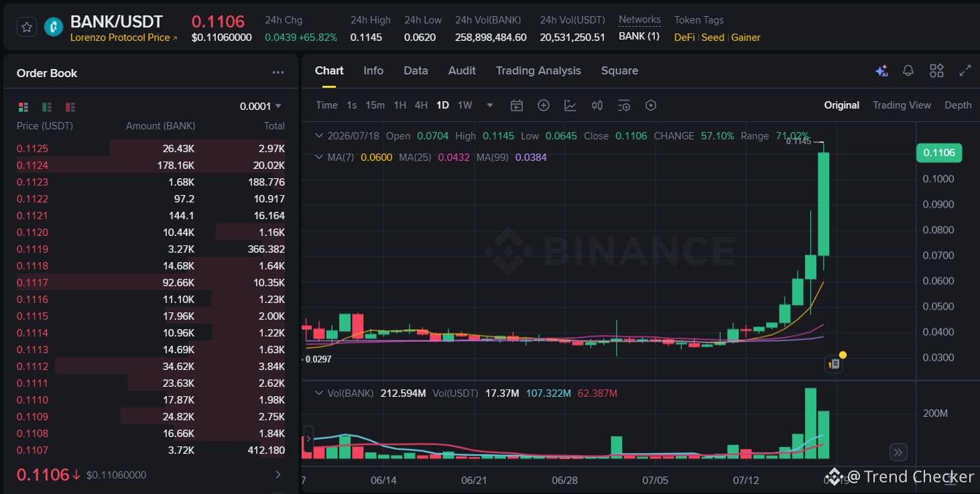Screen dimensions: 980x494
Task: Open the Order Book more options menu
Action: point(278,73)
